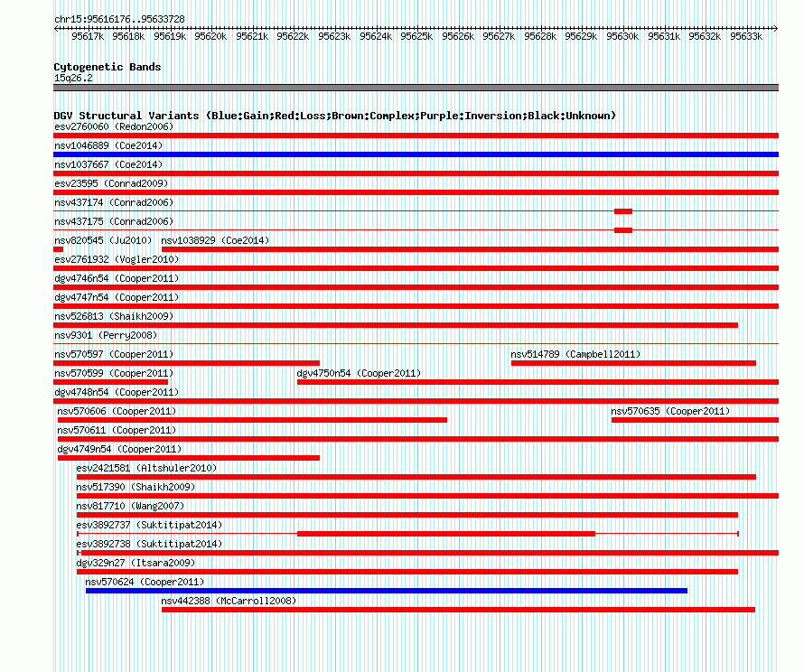Open nsv570611 (Cooper2011) label
This screenshot has height=672, width=804.
117,430
